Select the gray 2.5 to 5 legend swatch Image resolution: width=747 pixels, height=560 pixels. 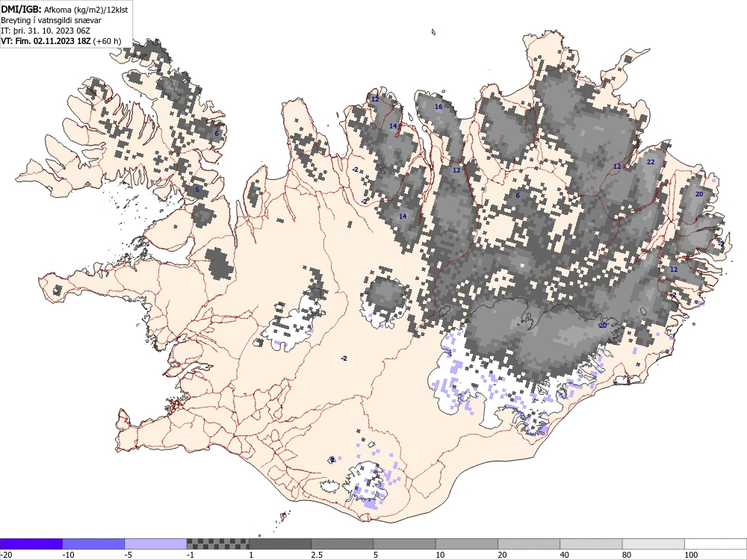pyautogui.click(x=342, y=544)
